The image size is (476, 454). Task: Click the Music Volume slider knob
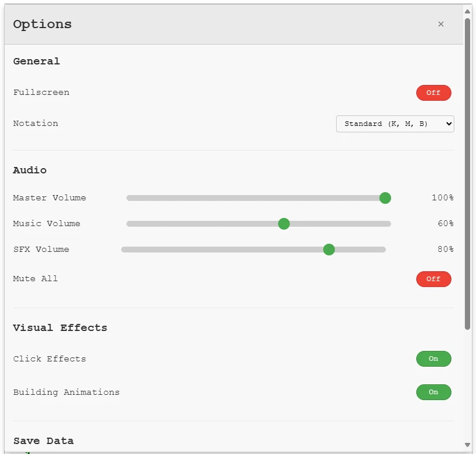[x=284, y=224]
